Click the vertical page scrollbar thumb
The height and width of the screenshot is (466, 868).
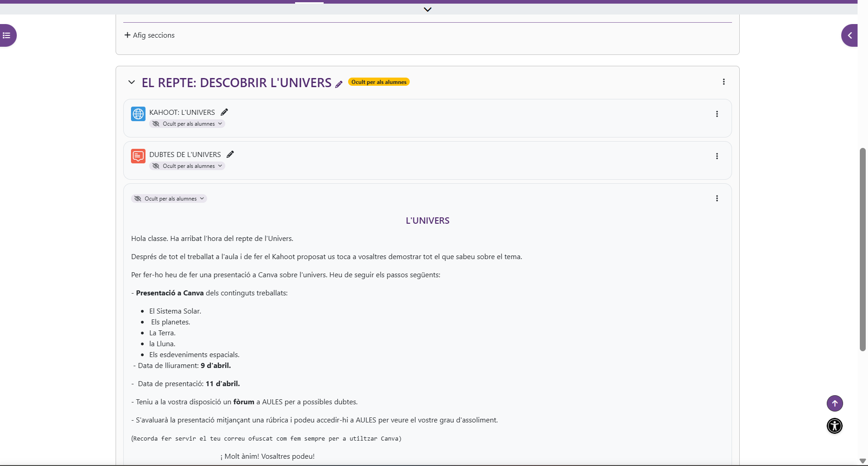click(x=863, y=249)
